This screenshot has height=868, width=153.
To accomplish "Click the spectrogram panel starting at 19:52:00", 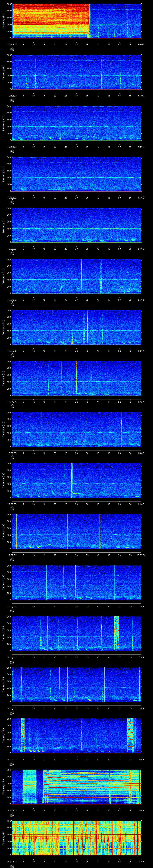I will (x=77, y=174).
